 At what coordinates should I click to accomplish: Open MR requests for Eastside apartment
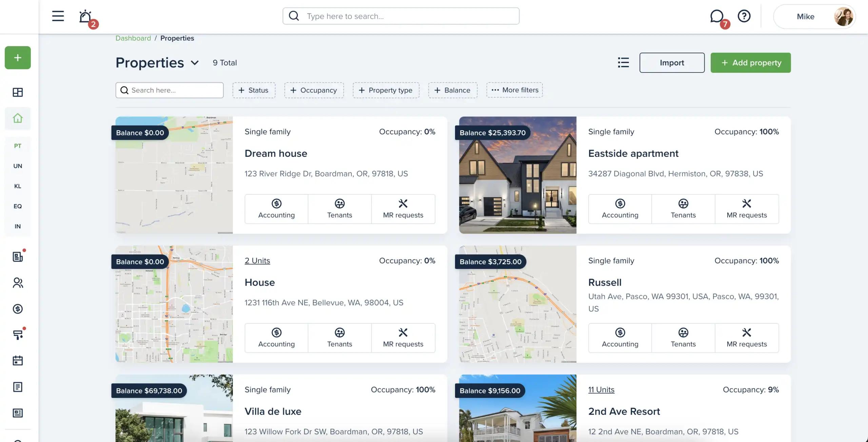(747, 209)
